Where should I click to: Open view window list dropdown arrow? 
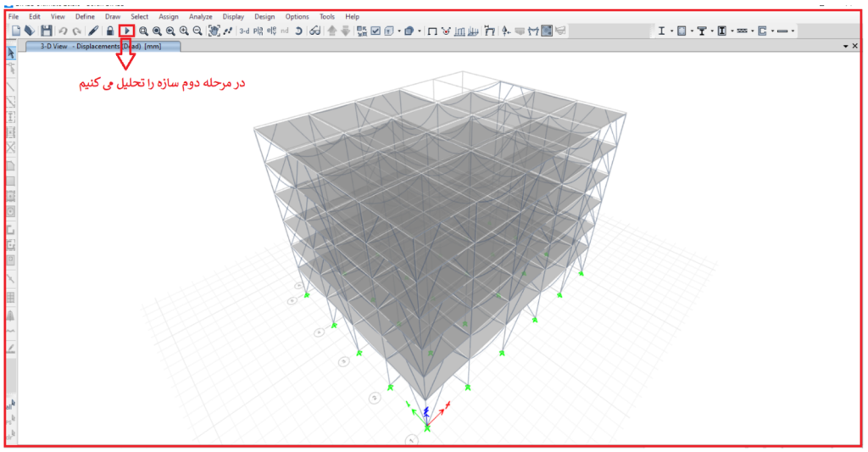pyautogui.click(x=845, y=47)
